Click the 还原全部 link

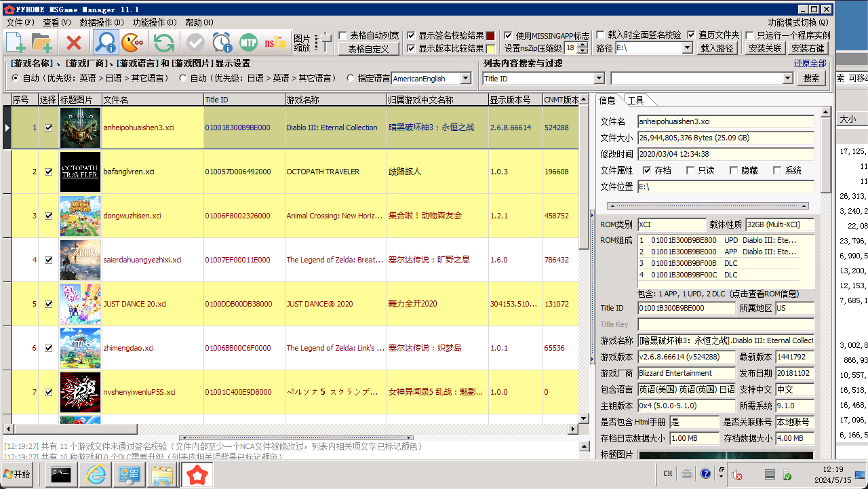(810, 63)
